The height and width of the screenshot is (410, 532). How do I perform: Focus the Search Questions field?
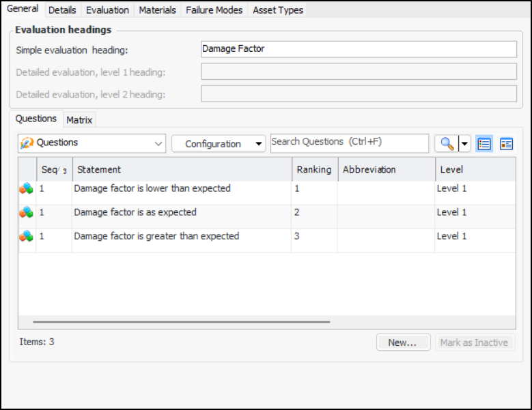click(x=349, y=143)
